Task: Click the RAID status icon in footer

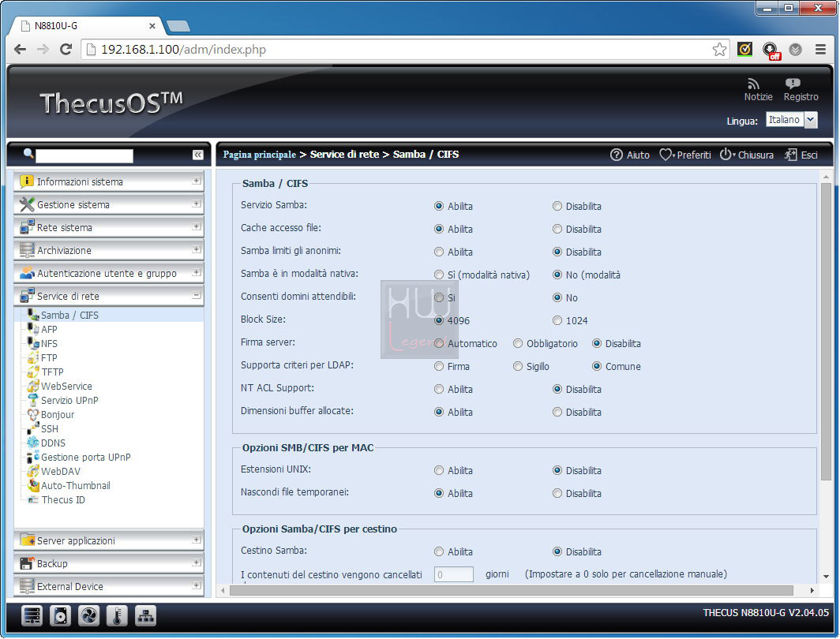Action: (32, 616)
